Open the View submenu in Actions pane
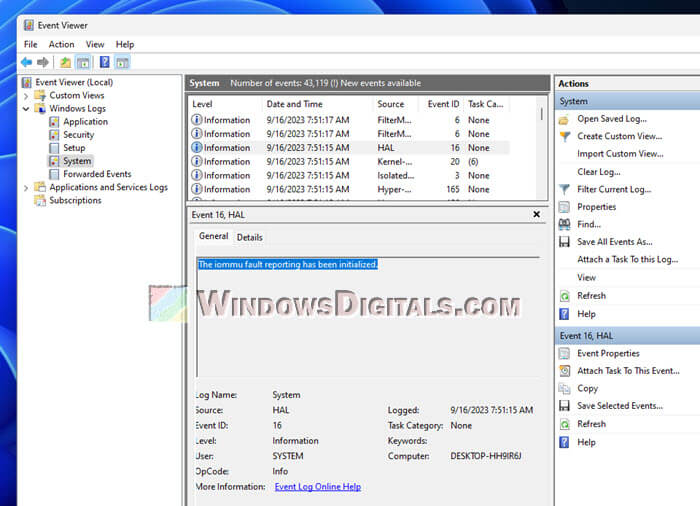 [x=586, y=278]
